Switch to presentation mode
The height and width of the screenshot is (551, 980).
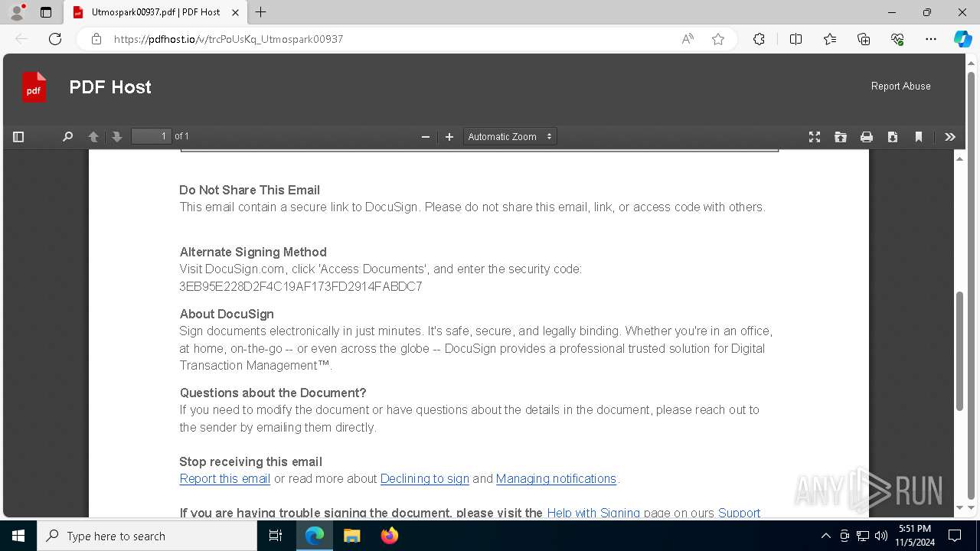(x=815, y=137)
